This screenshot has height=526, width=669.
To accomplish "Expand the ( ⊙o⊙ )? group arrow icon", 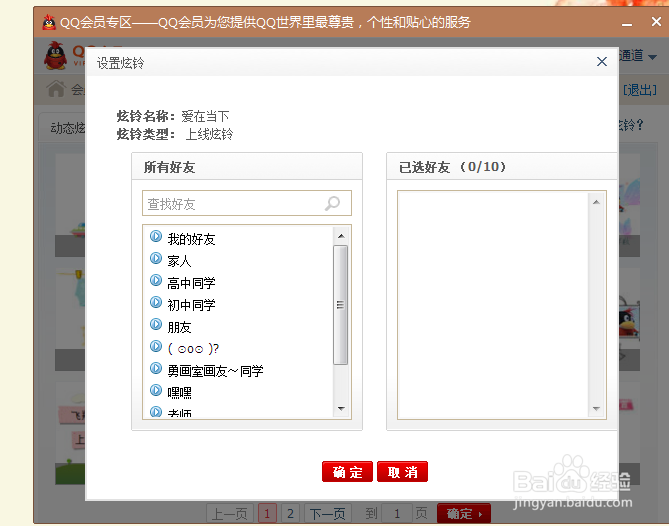I will [156, 346].
